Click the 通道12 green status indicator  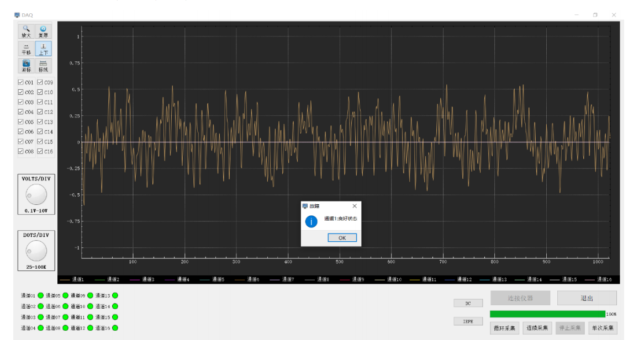[x=91, y=328]
